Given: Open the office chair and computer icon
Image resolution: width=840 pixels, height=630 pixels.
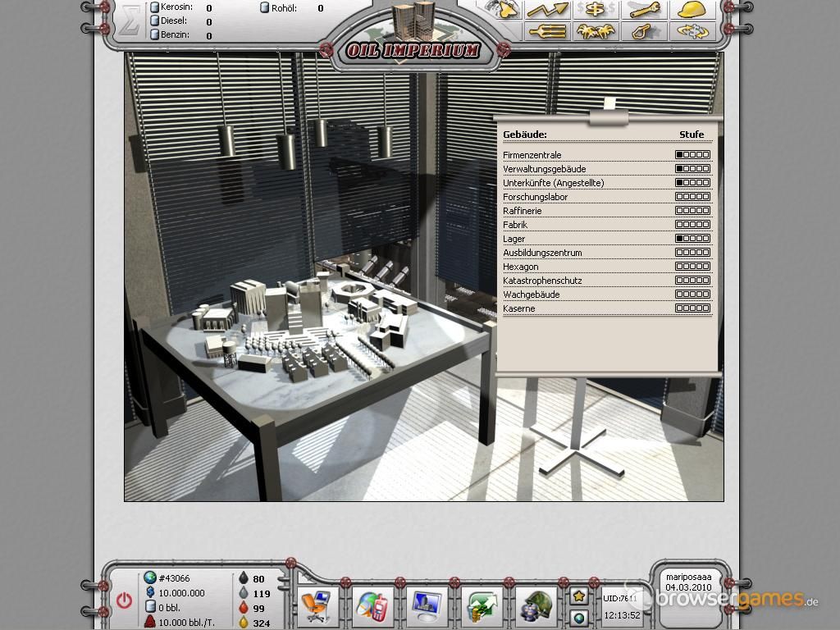Looking at the screenshot, I should (318, 605).
